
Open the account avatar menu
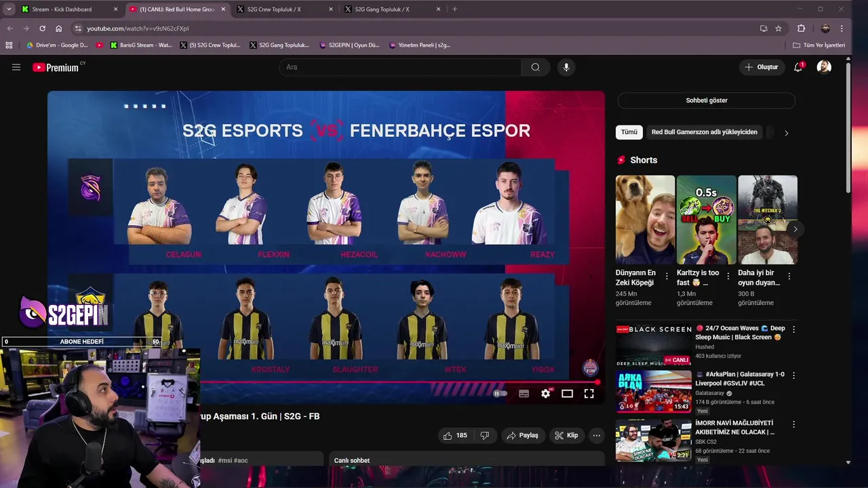point(824,67)
